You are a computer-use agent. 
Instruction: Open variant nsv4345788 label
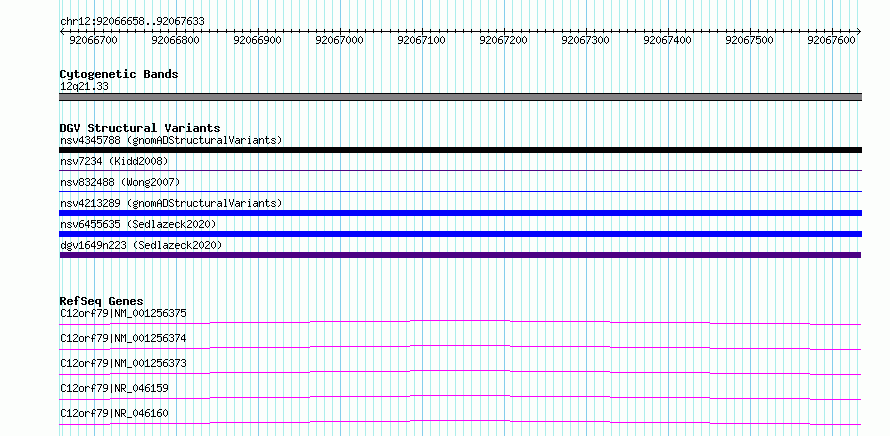click(171, 140)
